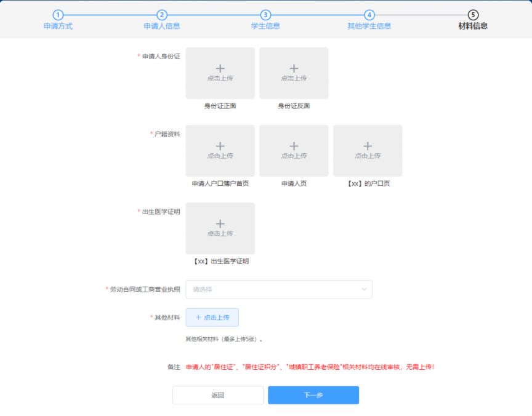Click the 其他相关材料 (最多上传5张) hint
532x416 pixels.
[224, 339]
